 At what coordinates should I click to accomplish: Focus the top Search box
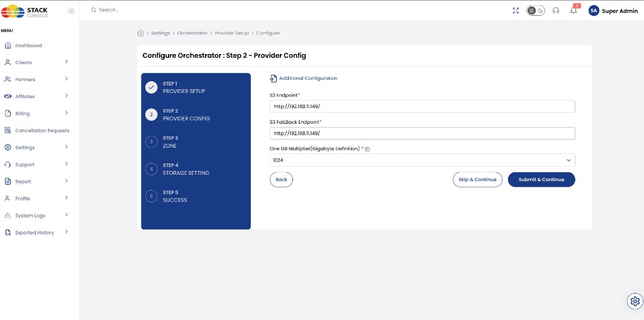(x=108, y=10)
